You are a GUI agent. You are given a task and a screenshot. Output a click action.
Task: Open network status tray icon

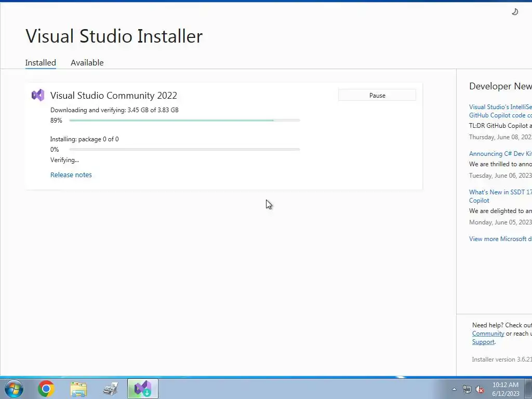click(x=467, y=389)
